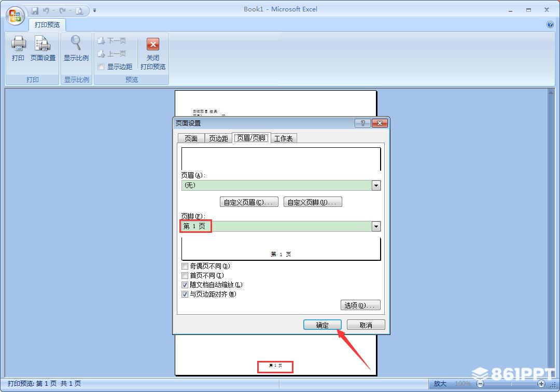560x392 pixels.
Task: Click 取消 to cancel page setup
Action: coord(366,325)
